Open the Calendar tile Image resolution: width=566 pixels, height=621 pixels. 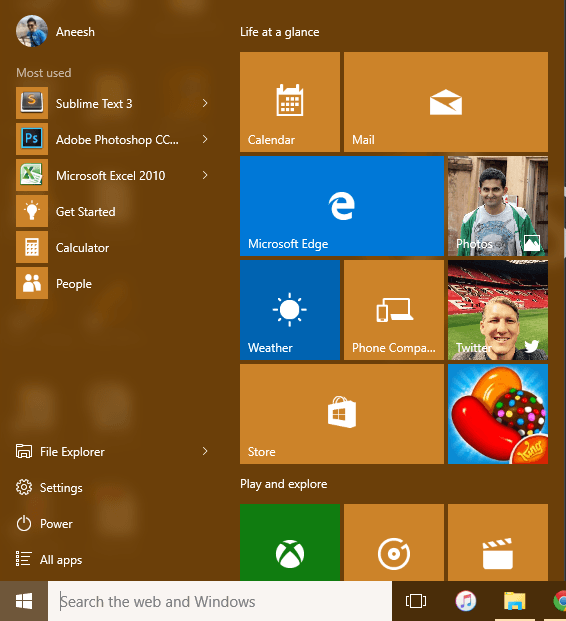[x=290, y=102]
